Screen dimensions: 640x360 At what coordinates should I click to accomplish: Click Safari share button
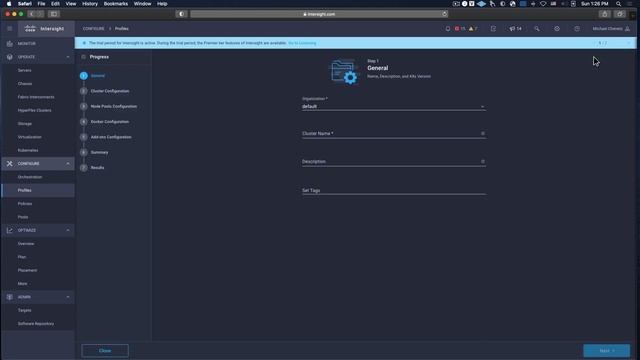pyautogui.click(x=604, y=14)
